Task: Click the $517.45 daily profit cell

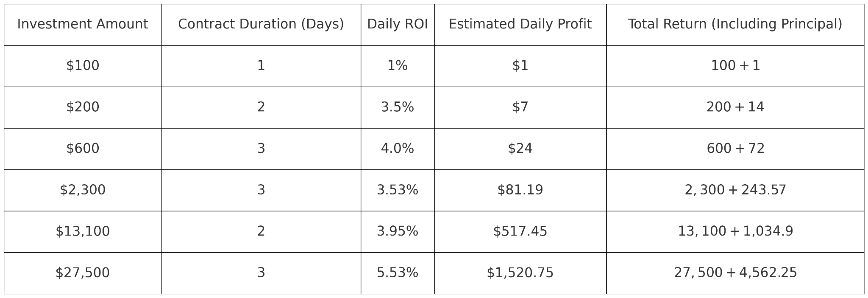Action: (520, 231)
